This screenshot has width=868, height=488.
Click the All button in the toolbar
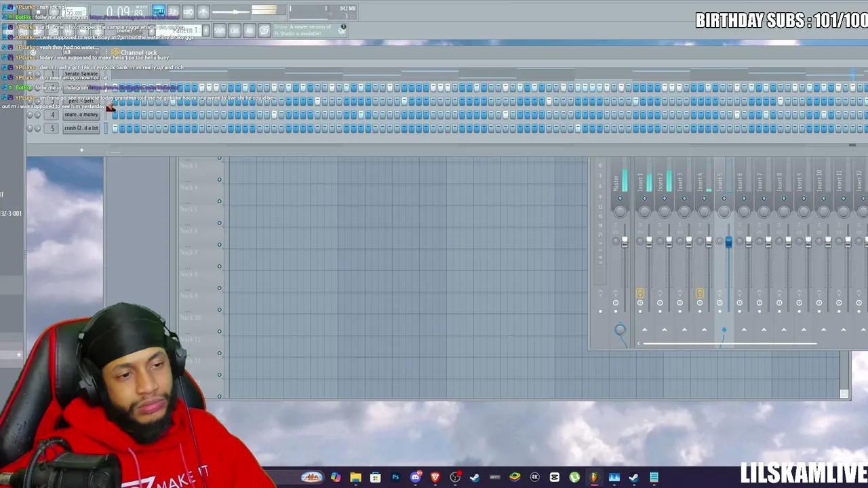(x=250, y=30)
